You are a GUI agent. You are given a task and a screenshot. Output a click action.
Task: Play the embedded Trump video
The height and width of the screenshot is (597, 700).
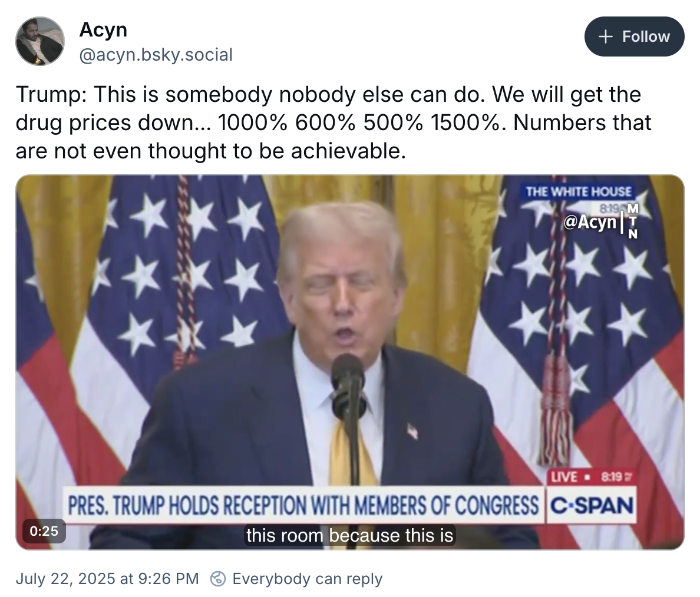point(350,362)
